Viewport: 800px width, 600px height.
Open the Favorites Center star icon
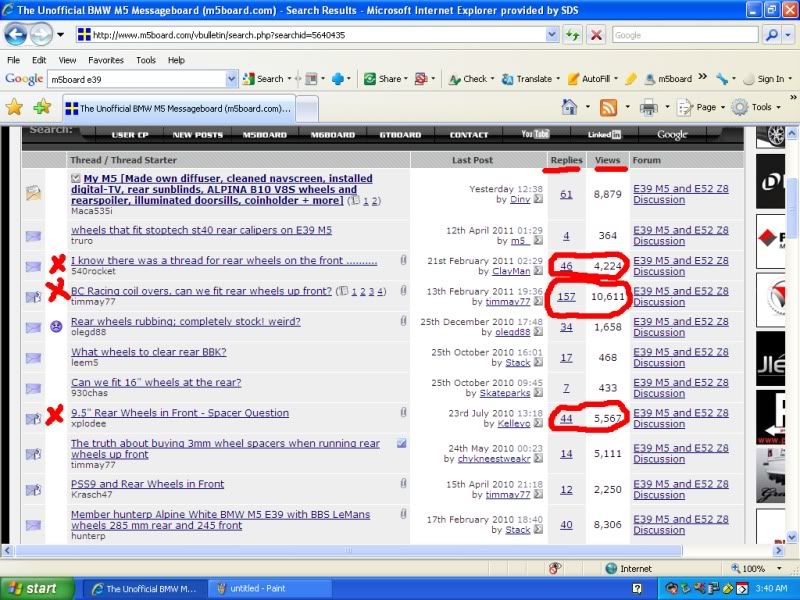[14, 107]
